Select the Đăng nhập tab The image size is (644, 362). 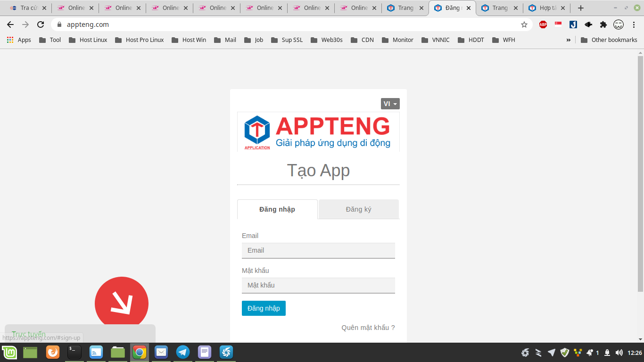(x=277, y=209)
